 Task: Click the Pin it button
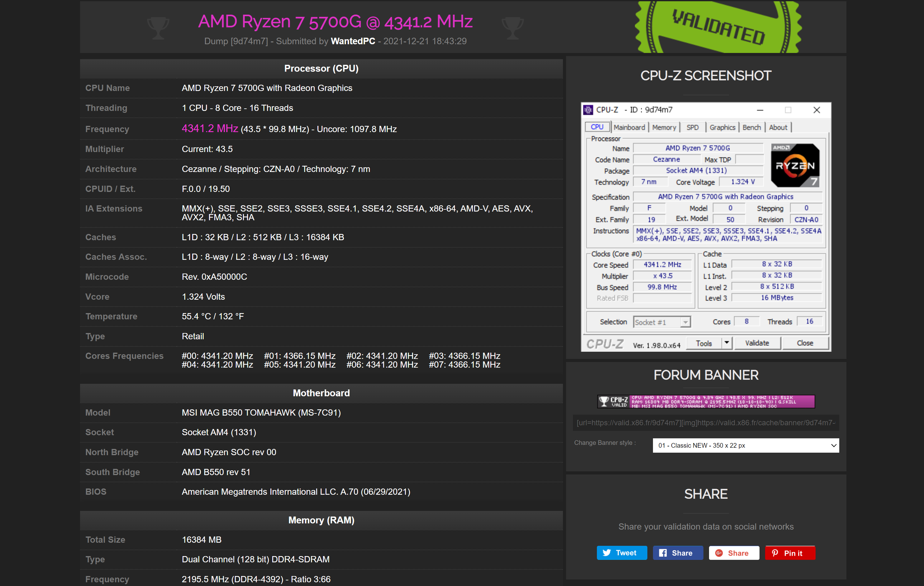click(790, 553)
